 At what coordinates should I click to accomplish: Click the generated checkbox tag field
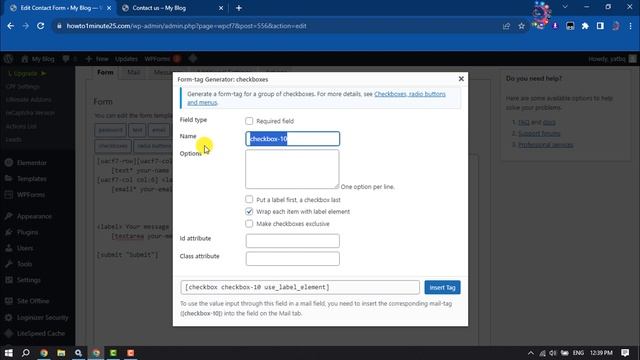coord(300,287)
